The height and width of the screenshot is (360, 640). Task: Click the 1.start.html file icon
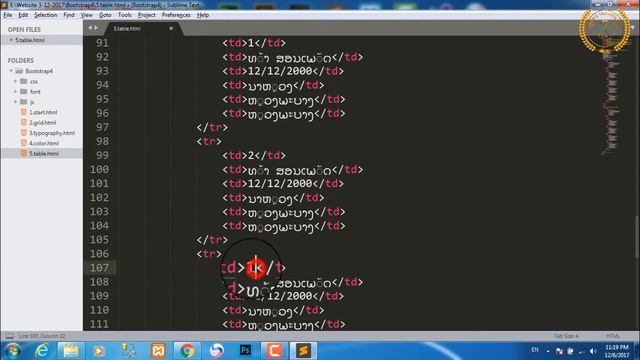(24, 112)
